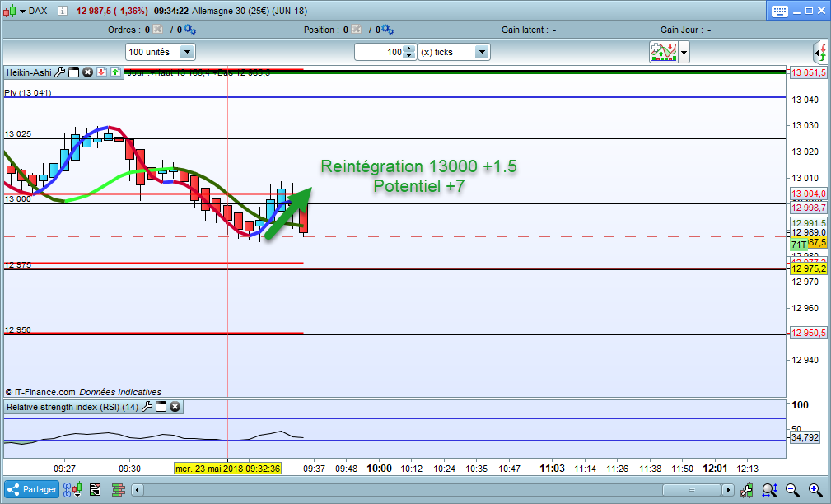Expand the trading side panel handle
The image size is (831, 504).
820,53
